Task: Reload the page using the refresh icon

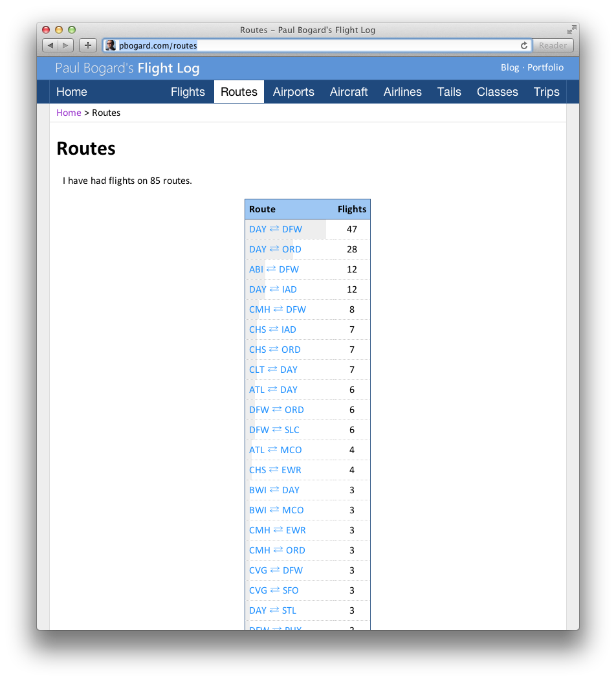Action: click(523, 45)
